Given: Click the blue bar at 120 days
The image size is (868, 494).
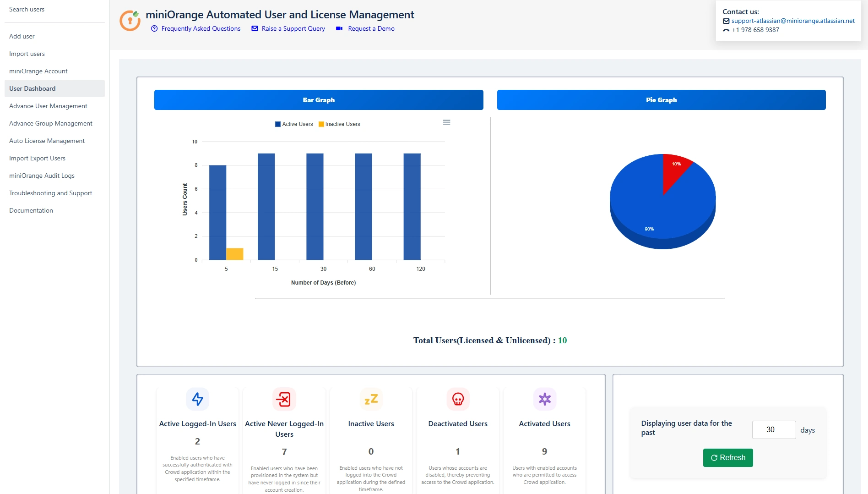Looking at the screenshot, I should tap(412, 207).
